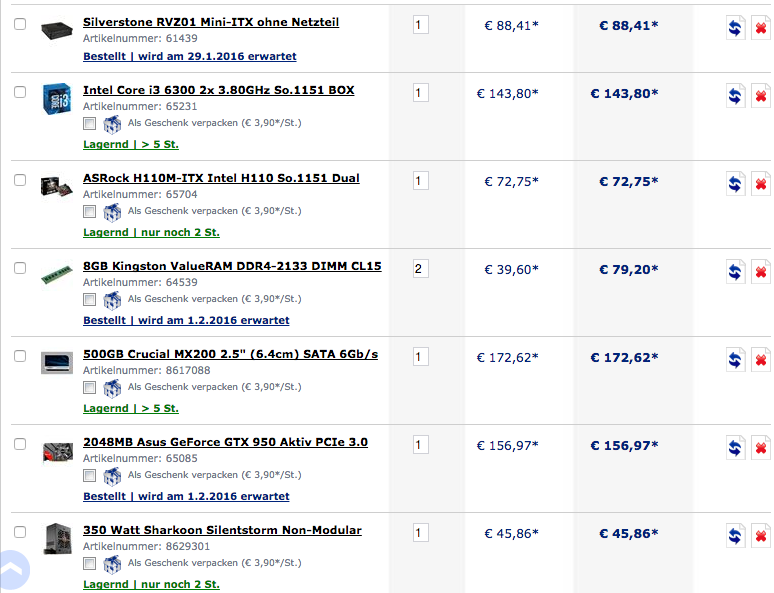
Task: Tick the row checkbox for 500GB Crucial MX200
Action: point(20,356)
